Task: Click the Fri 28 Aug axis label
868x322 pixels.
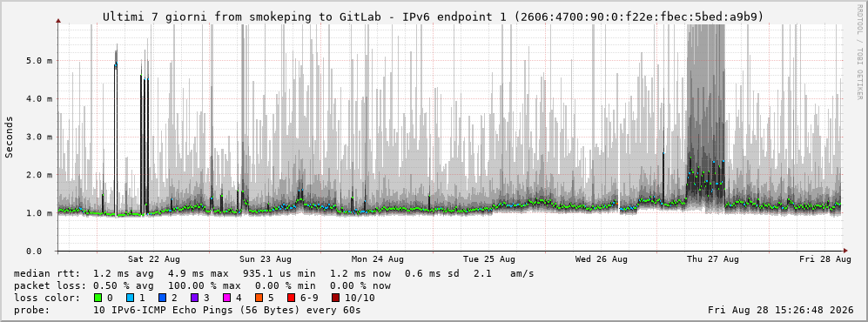Action: click(824, 259)
